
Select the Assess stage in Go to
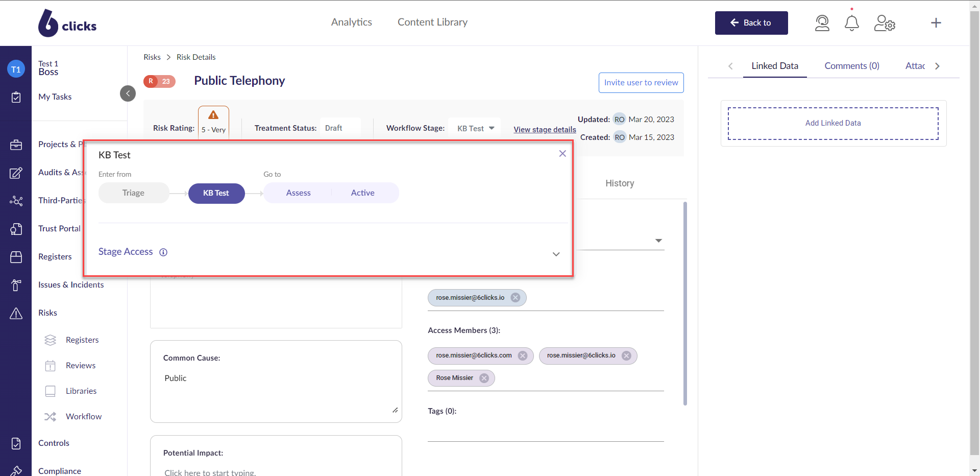tap(299, 193)
